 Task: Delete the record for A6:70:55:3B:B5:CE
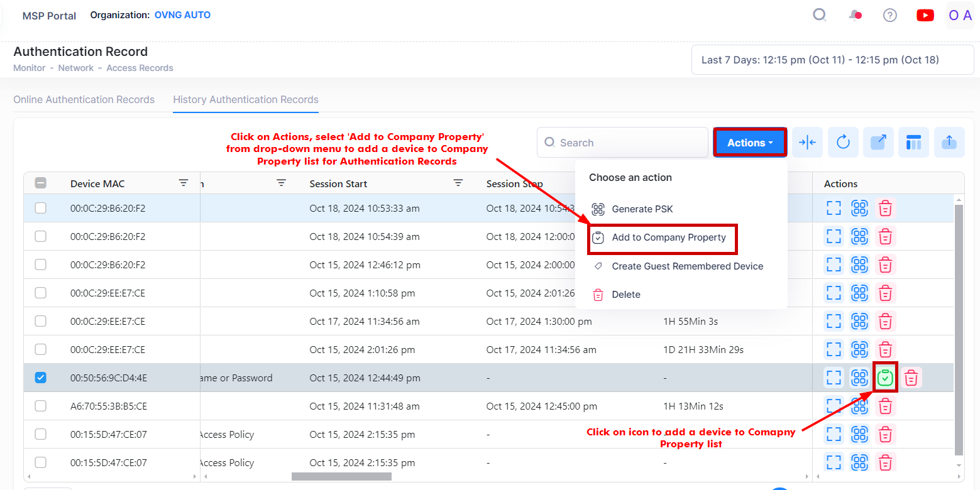[885, 406]
